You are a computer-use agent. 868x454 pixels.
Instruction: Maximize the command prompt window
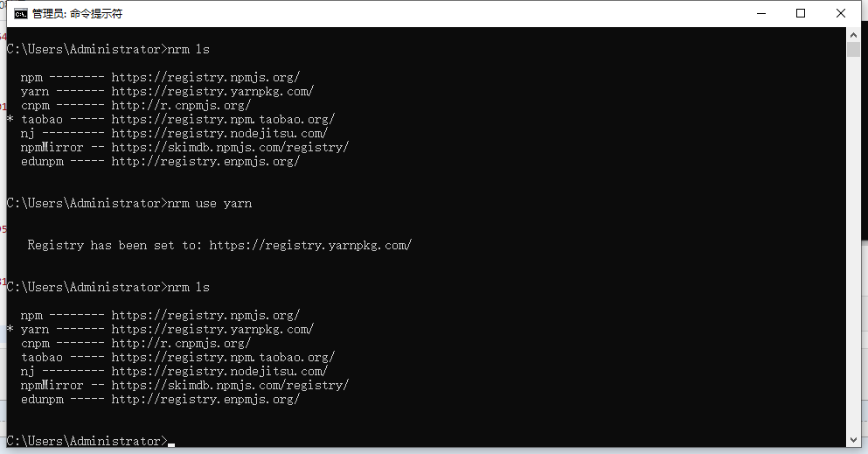point(801,13)
